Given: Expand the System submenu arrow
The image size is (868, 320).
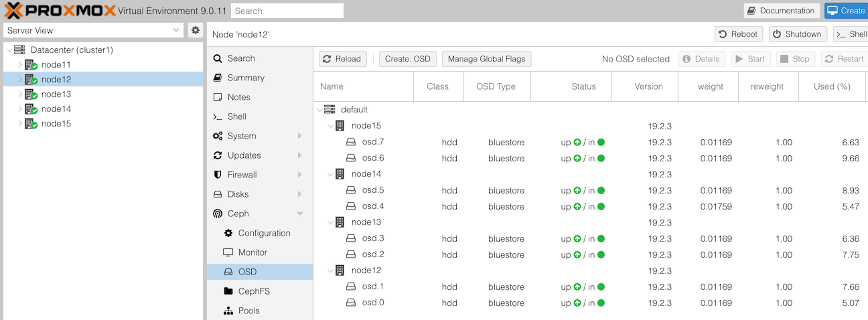Looking at the screenshot, I should pos(299,136).
